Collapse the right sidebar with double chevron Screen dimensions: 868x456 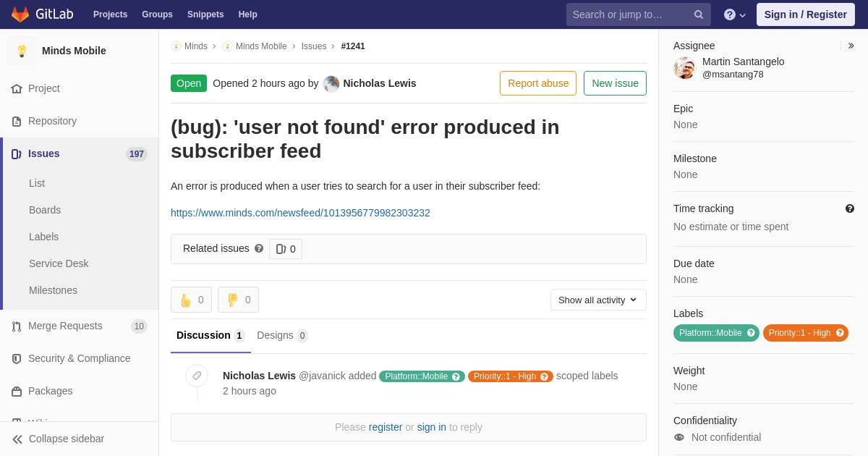click(x=851, y=46)
